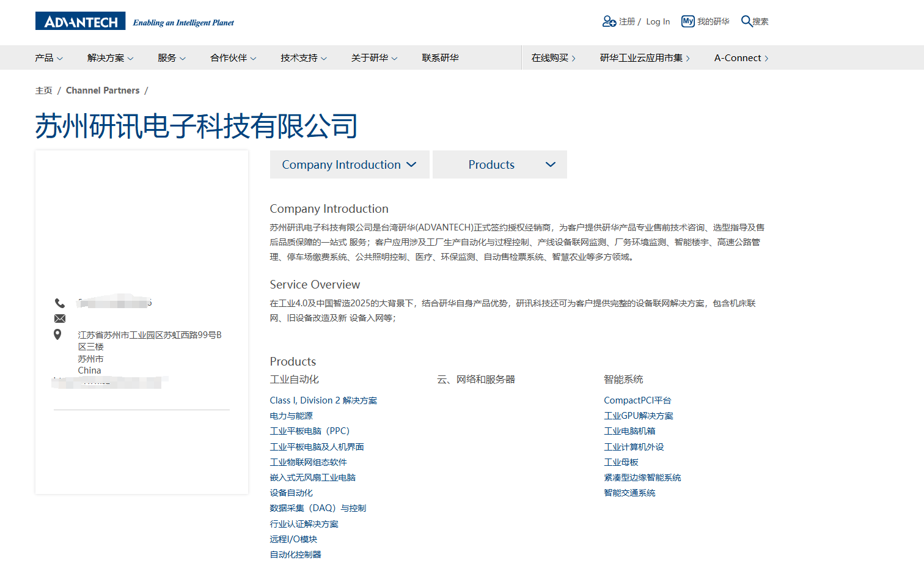Open 远程I/O模块 link
The height and width of the screenshot is (571, 924).
[293, 539]
